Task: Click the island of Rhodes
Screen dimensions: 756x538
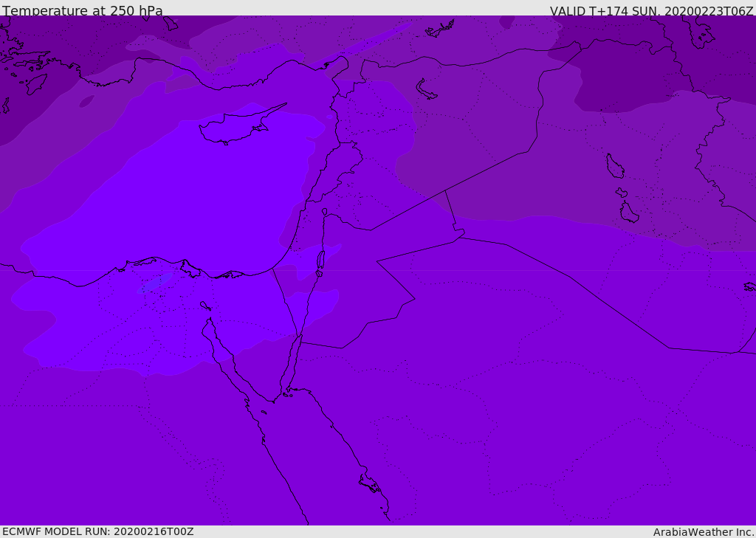Action: point(36,83)
